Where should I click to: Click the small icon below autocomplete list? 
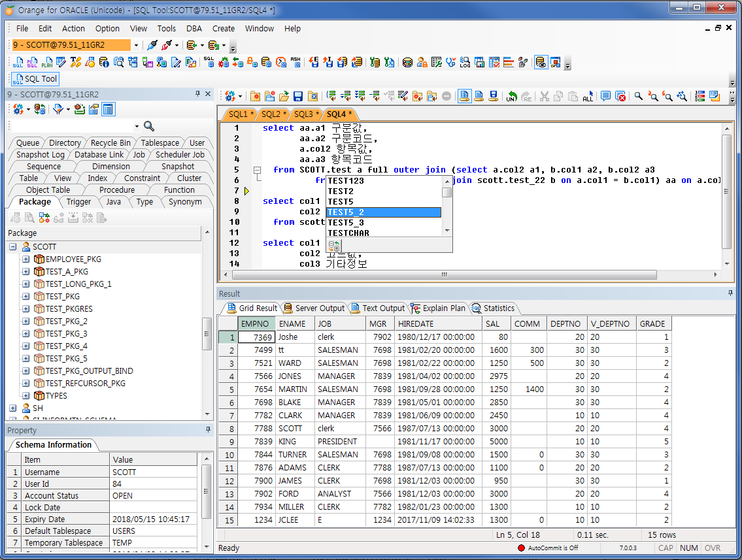(334, 246)
